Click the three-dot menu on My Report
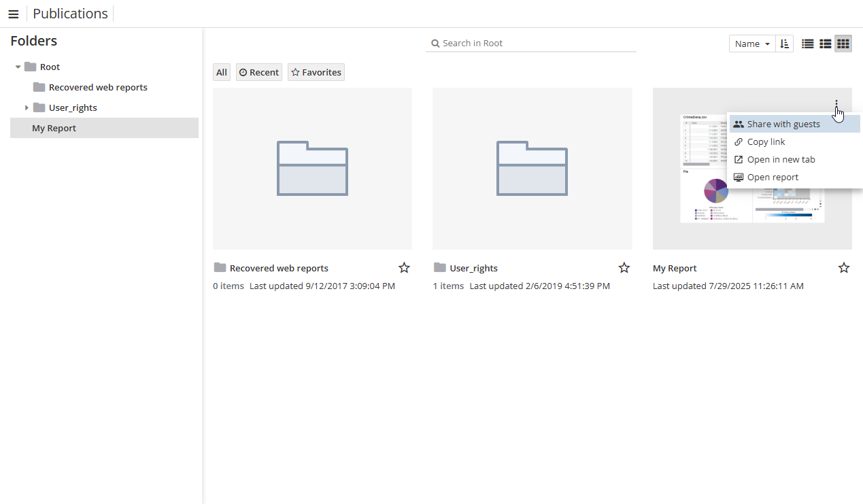 (x=836, y=105)
